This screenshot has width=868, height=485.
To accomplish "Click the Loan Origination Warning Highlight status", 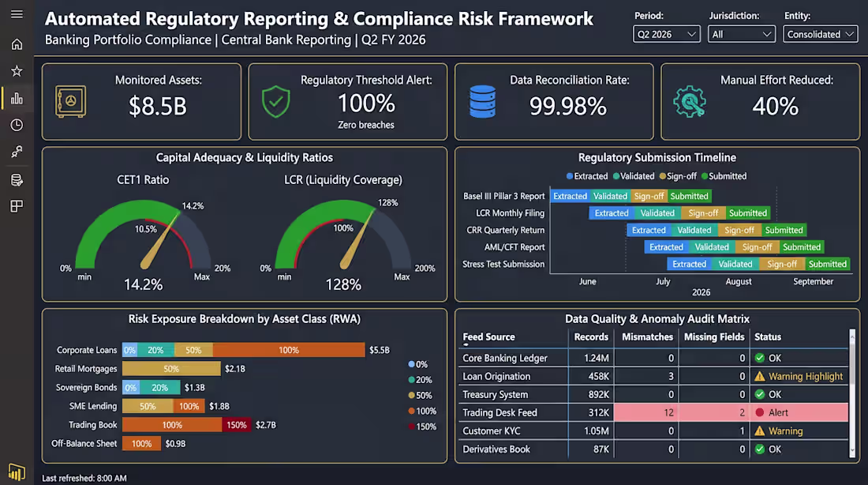I will tap(799, 376).
